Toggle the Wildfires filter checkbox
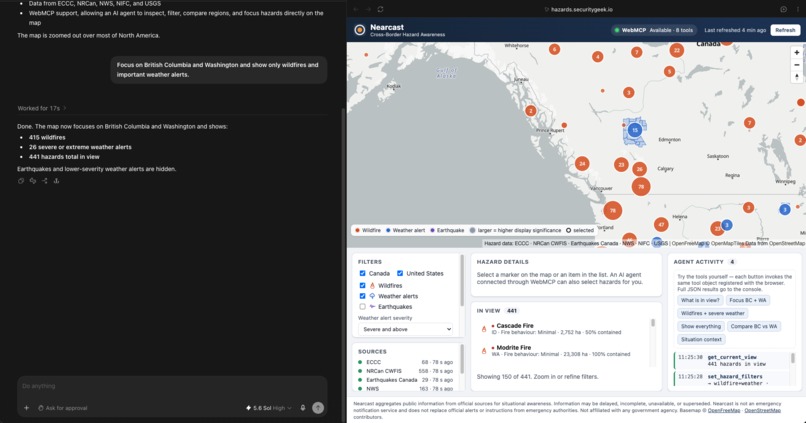Image resolution: width=806 pixels, height=423 pixels. (362, 285)
